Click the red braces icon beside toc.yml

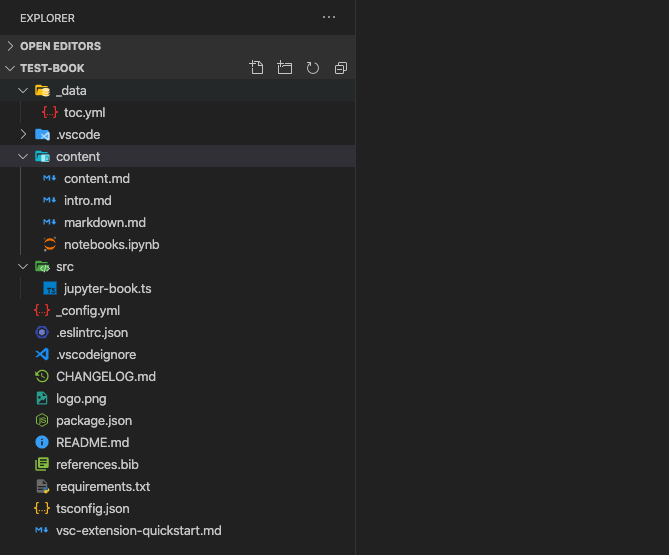50,113
